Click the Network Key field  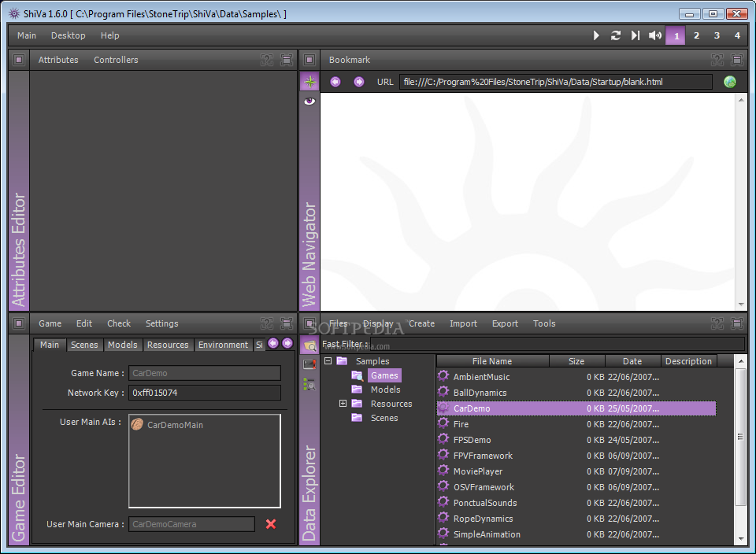[x=205, y=393]
